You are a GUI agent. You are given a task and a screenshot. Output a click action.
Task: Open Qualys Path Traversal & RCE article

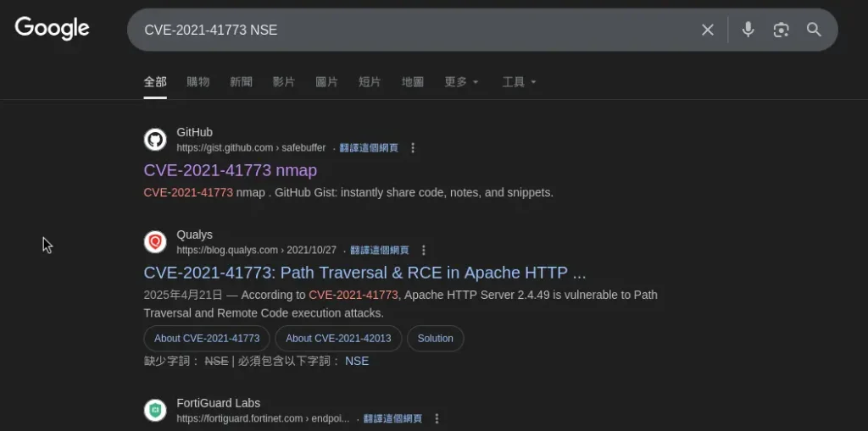point(364,273)
